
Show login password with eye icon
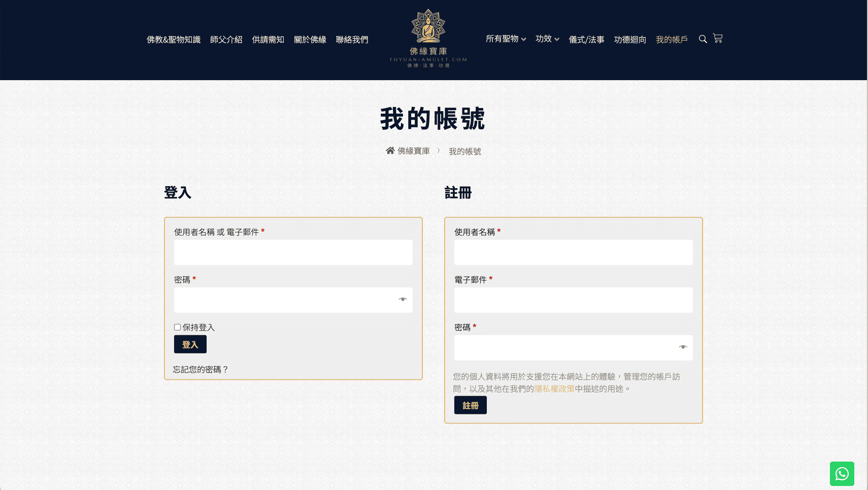pos(403,300)
